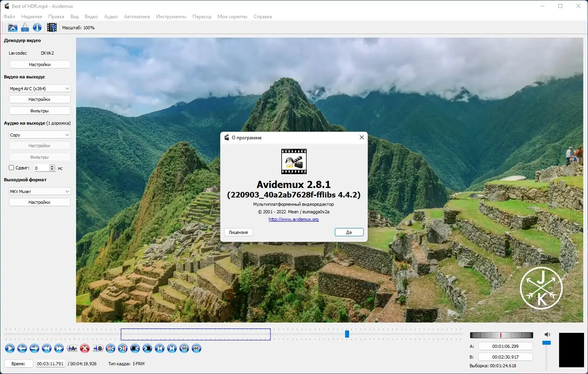The image size is (588, 374).
Task: Change MKV Muxer output format
Action: pyautogui.click(x=39, y=191)
